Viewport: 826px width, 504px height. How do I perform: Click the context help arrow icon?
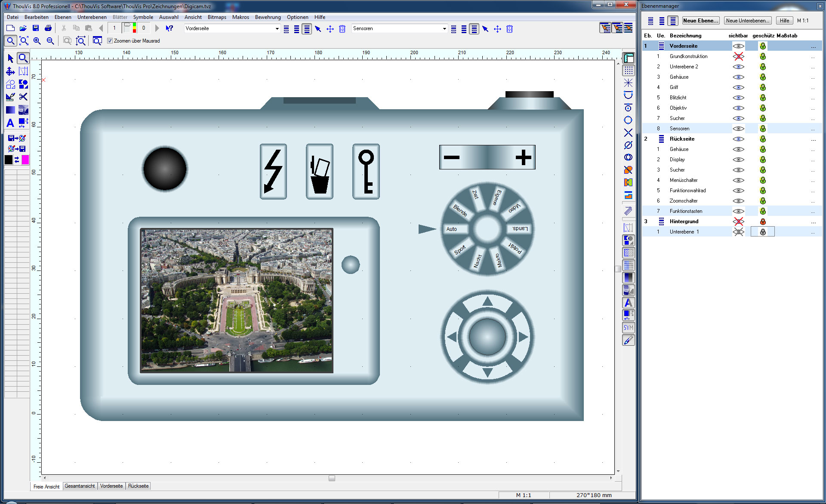(x=170, y=28)
